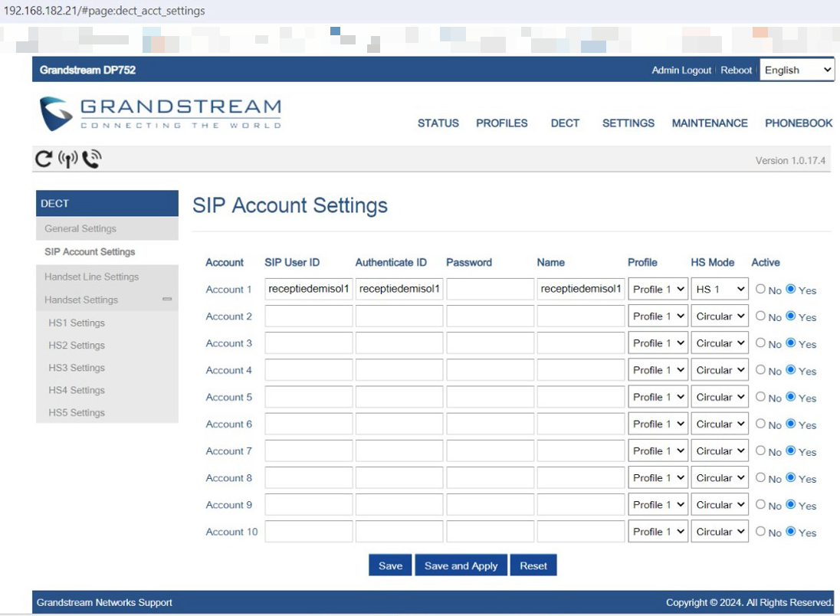This screenshot has height=616, width=840.
Task: Collapse the Handset Settings minus icon
Action: (x=167, y=300)
